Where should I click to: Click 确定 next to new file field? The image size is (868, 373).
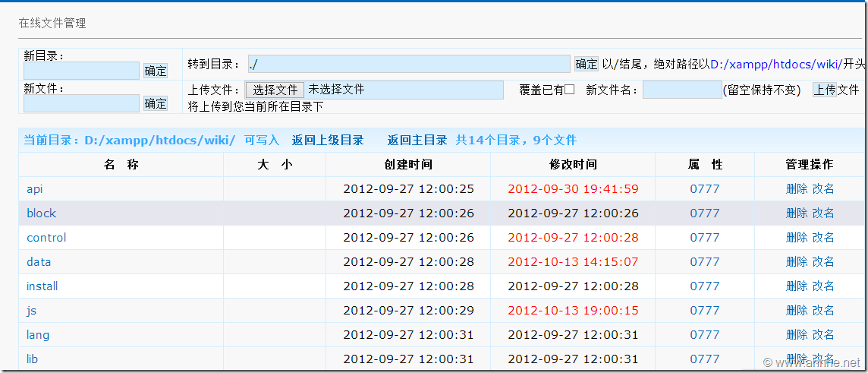156,103
